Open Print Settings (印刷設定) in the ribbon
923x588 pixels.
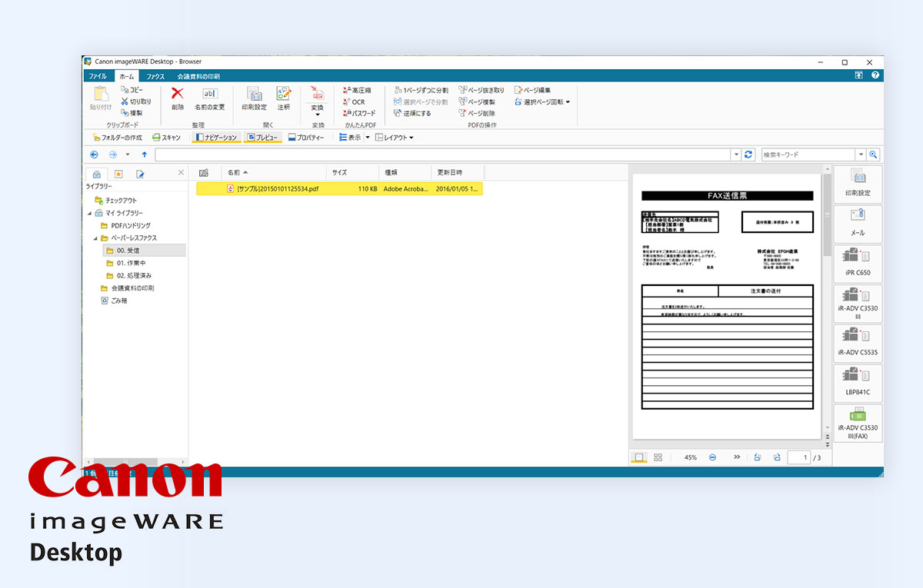255,98
